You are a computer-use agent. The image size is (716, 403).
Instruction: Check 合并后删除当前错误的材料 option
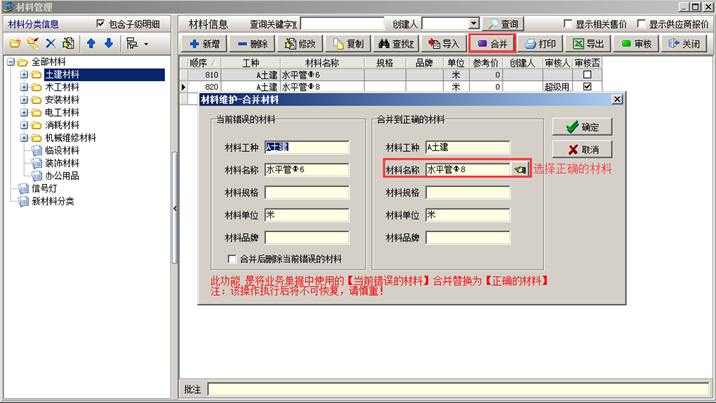[x=232, y=259]
